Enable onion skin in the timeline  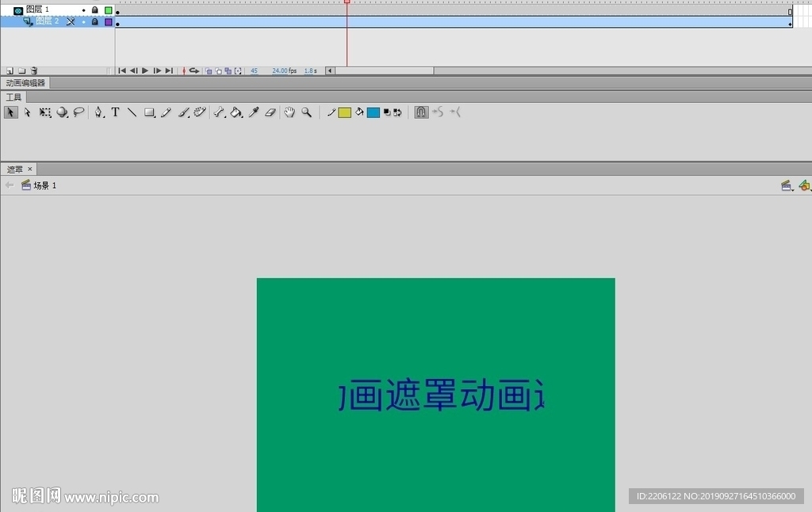point(209,70)
